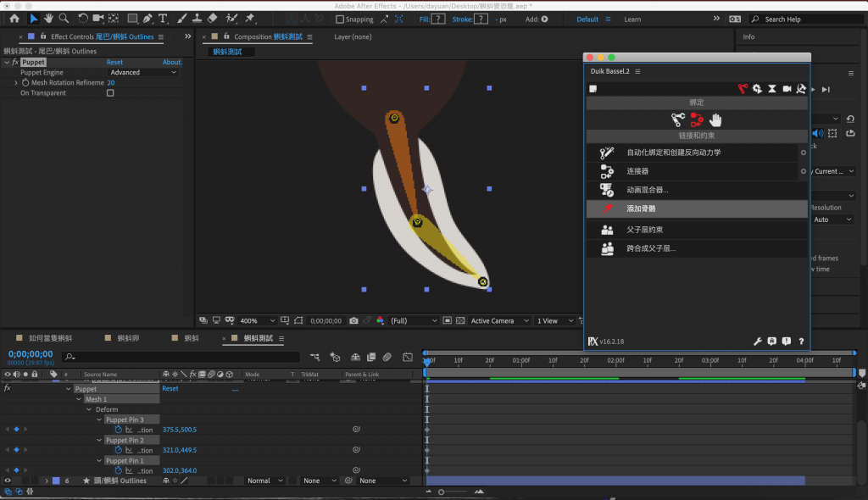Click 添加骨骼 button in Duik
Image resolution: width=868 pixels, height=500 pixels.
(697, 208)
